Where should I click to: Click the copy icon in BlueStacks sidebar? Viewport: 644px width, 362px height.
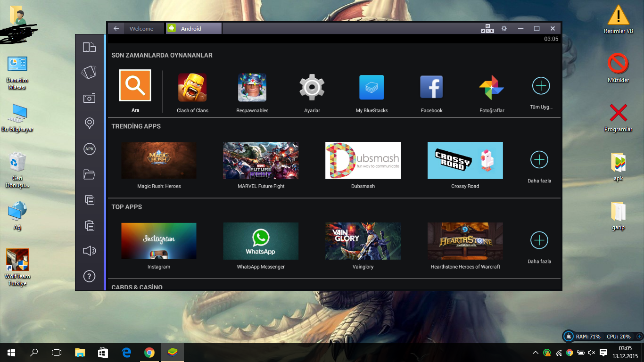[89, 200]
